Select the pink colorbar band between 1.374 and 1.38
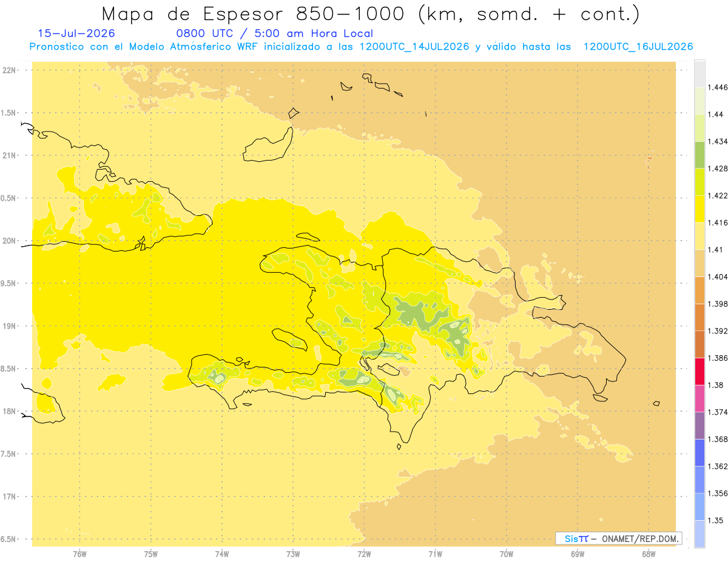 (x=699, y=398)
